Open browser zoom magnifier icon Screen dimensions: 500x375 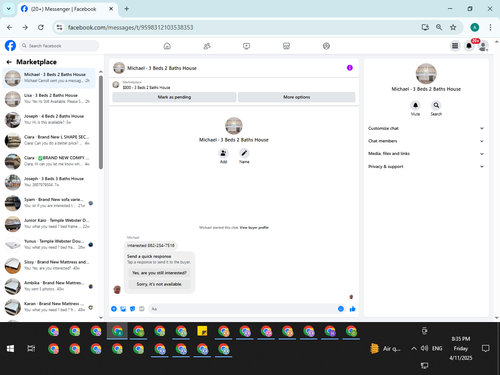[x=439, y=27]
